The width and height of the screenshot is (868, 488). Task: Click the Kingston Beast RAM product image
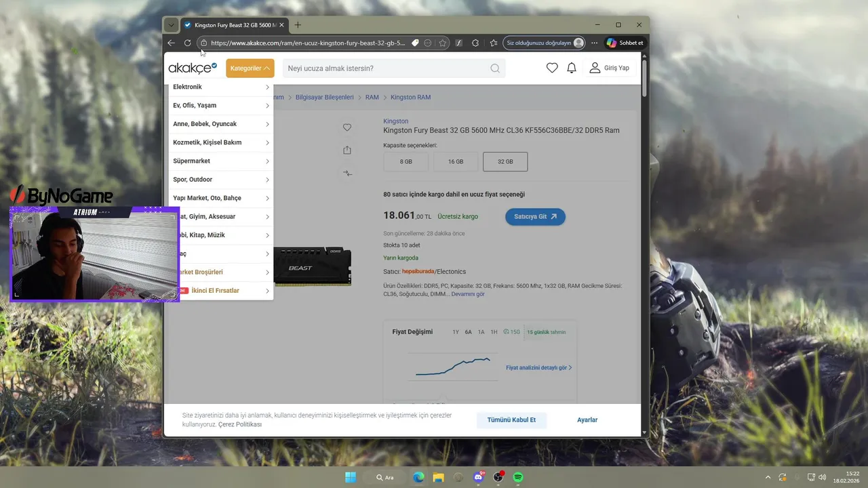pyautogui.click(x=313, y=266)
